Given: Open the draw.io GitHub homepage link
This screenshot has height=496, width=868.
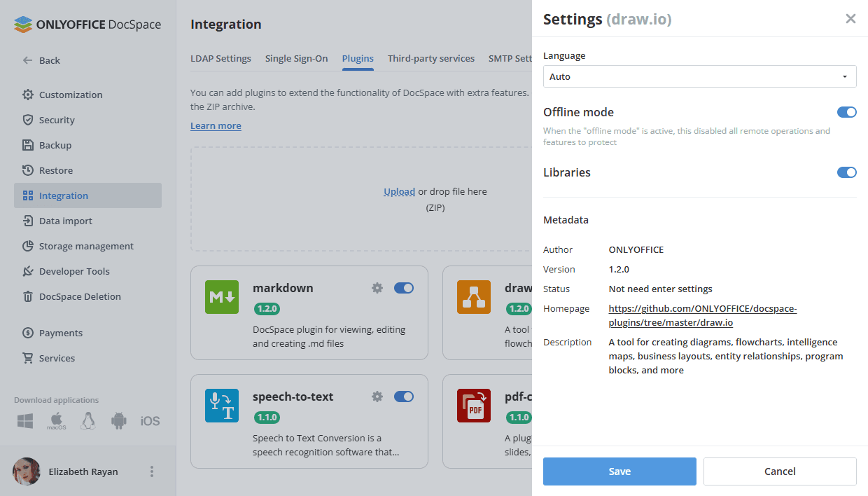Looking at the screenshot, I should point(702,315).
